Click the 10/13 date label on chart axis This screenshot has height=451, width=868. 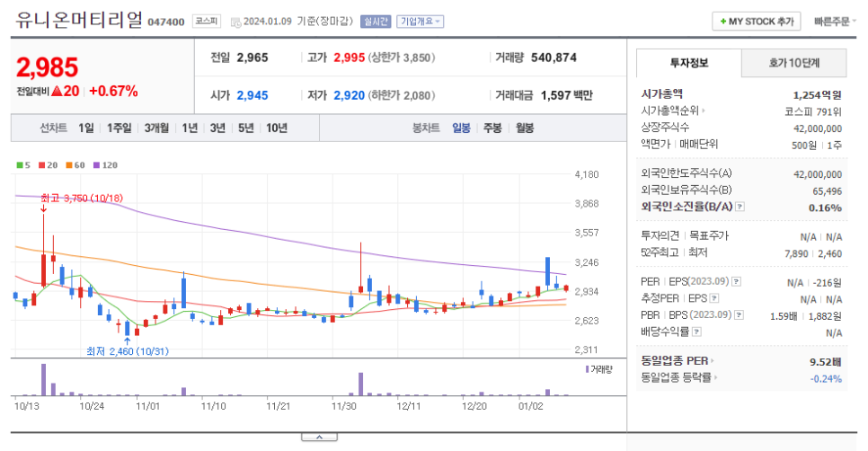(27, 406)
